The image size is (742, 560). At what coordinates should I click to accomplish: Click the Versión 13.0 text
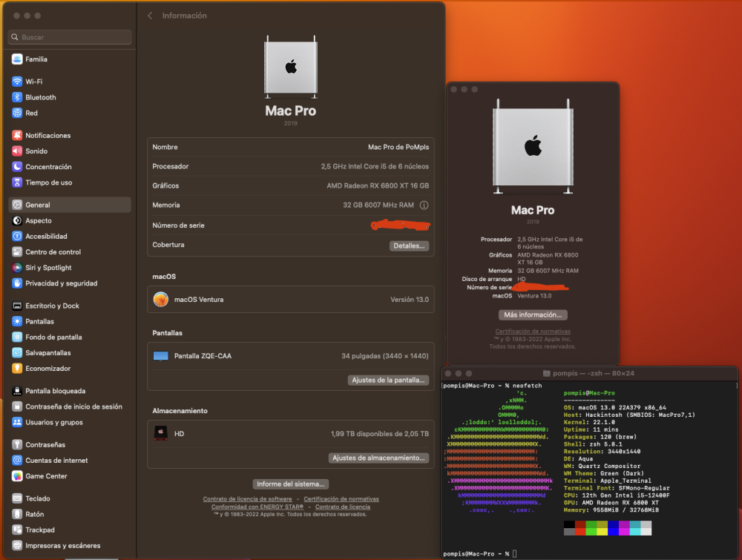pos(410,300)
